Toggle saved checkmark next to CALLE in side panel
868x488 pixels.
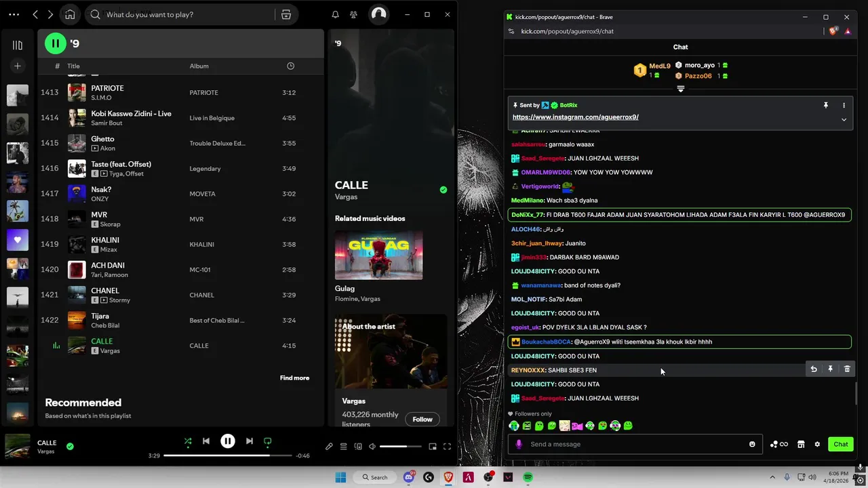point(443,190)
